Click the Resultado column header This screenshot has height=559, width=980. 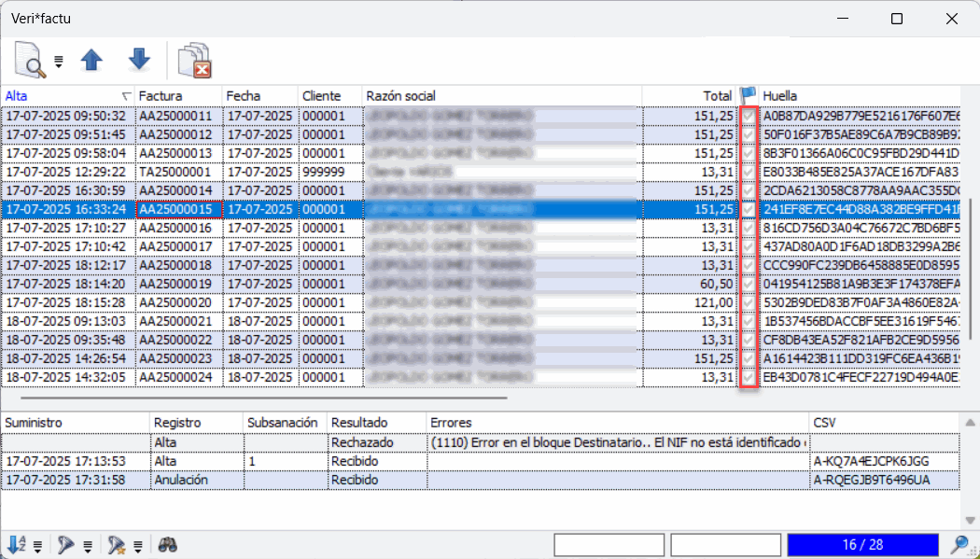pyautogui.click(x=377, y=423)
